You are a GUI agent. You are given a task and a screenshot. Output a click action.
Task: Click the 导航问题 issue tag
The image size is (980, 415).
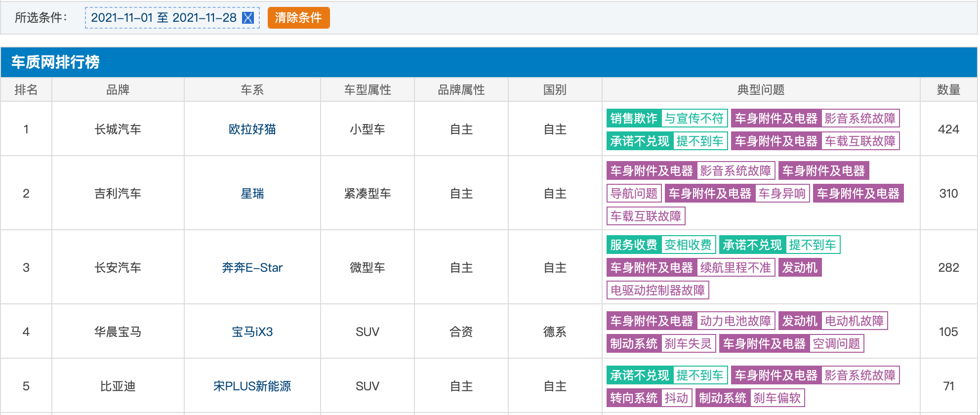[x=634, y=194]
